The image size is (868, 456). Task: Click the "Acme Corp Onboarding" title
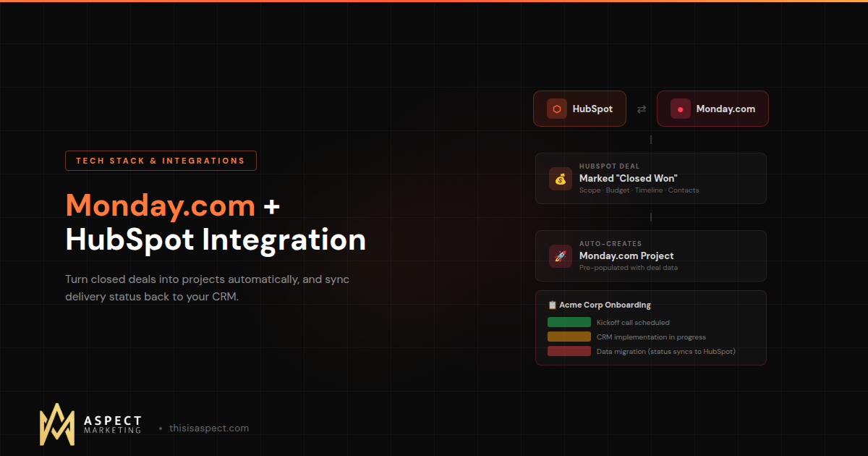pos(605,305)
